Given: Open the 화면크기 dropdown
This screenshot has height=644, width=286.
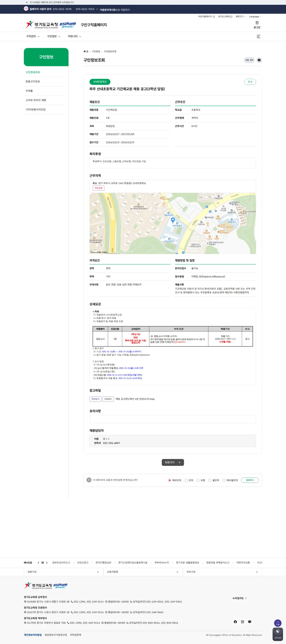Looking at the screenshot, I should click(x=240, y=17).
